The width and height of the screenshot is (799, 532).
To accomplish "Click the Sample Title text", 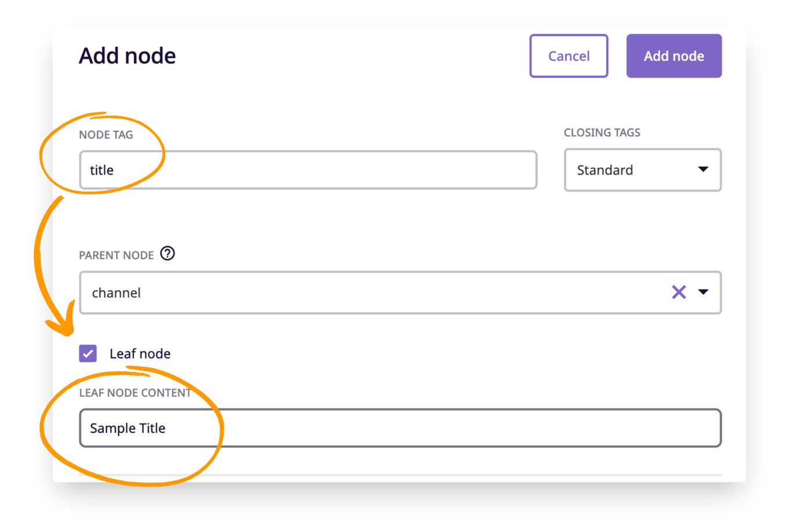I will click(128, 428).
